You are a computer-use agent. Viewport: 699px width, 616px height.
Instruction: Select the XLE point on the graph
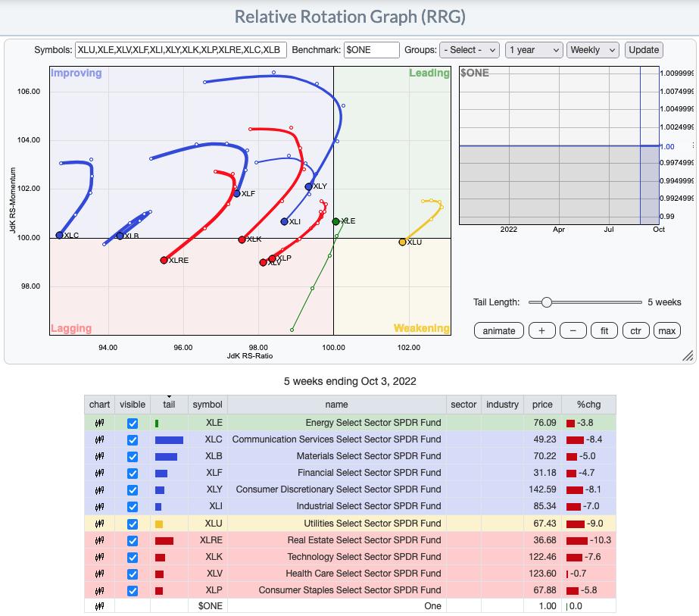tap(336, 221)
